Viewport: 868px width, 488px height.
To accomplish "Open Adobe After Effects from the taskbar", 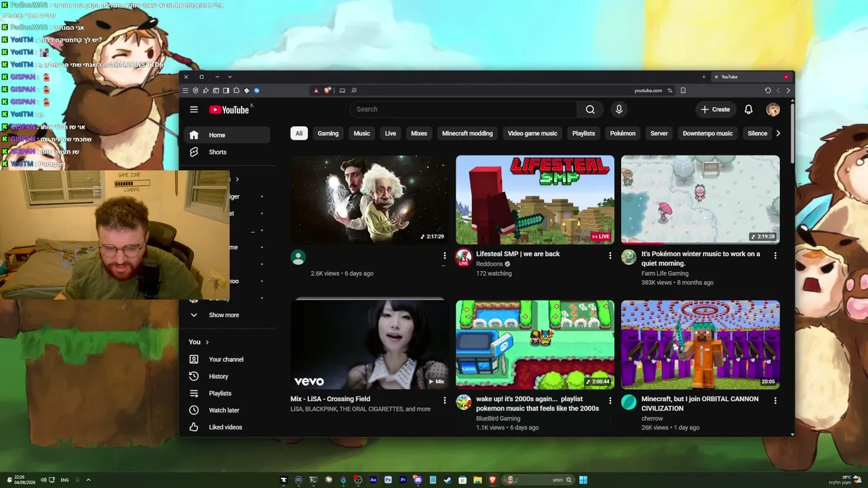I will coord(373,480).
